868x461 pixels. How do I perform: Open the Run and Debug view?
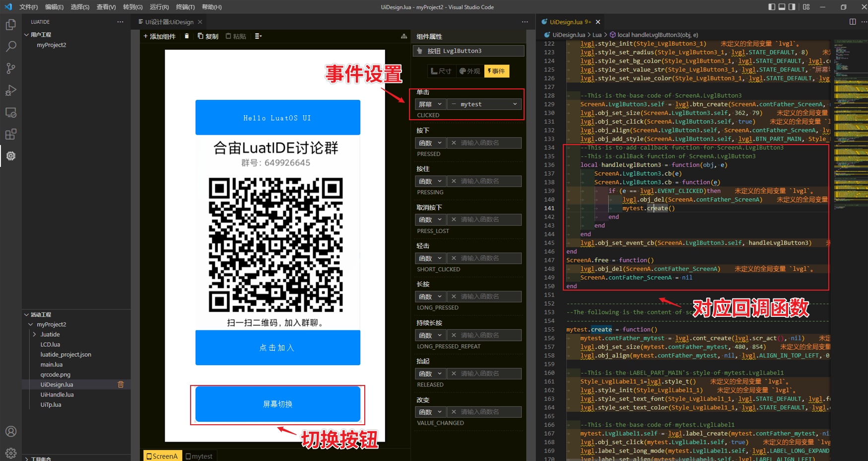(10, 90)
